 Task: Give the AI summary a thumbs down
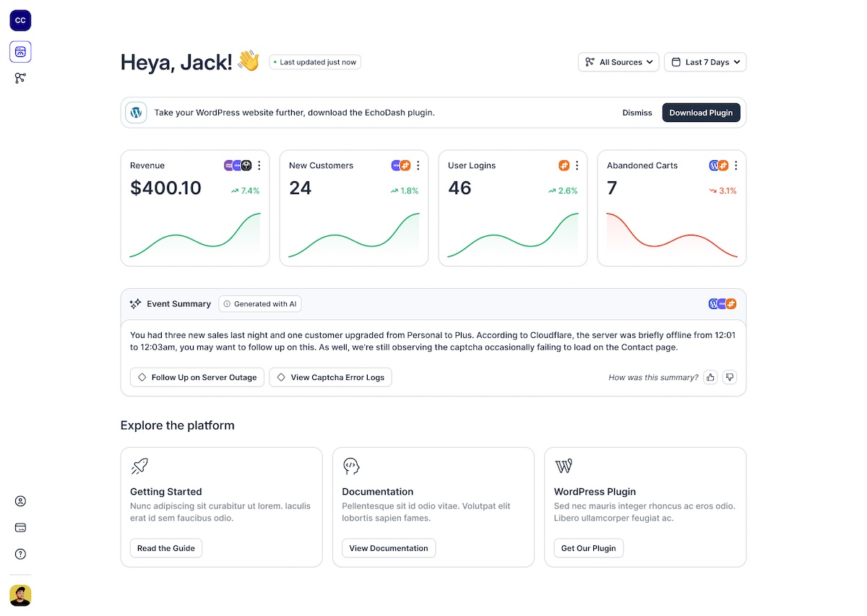pos(730,377)
